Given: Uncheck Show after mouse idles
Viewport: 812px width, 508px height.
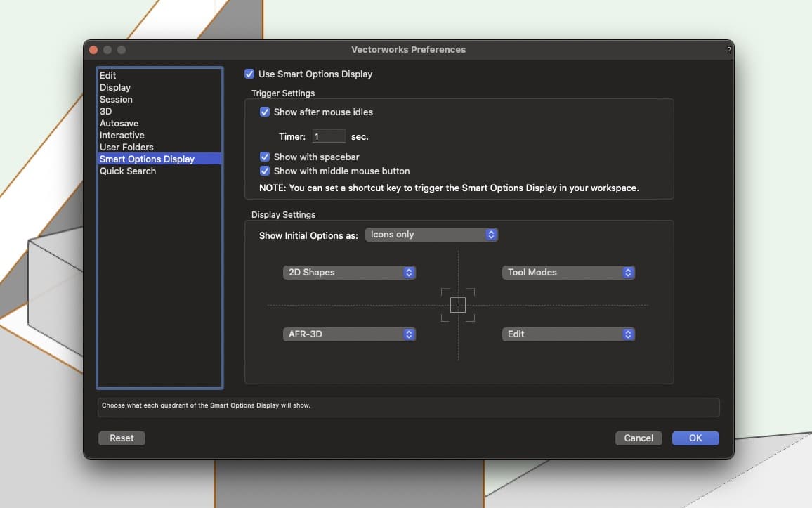Looking at the screenshot, I should point(265,112).
